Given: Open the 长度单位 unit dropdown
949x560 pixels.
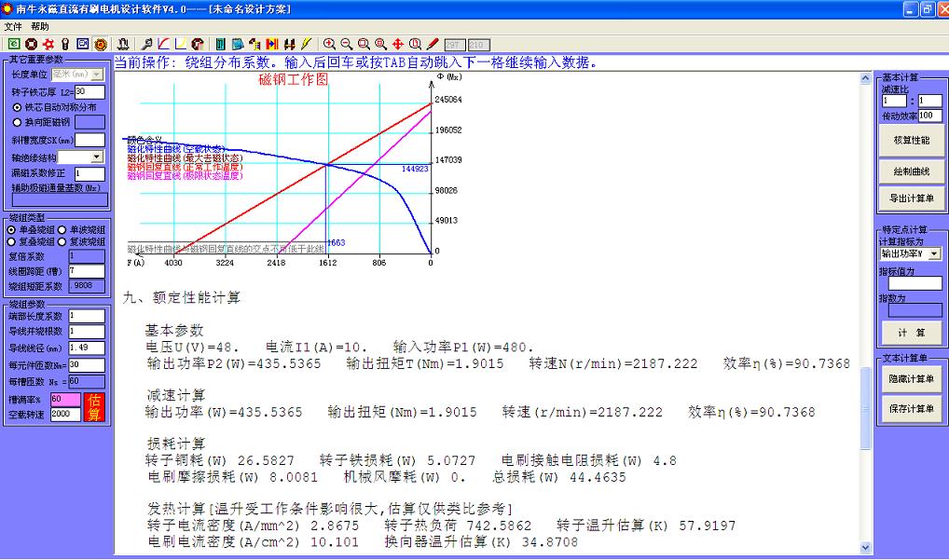Looking at the screenshot, I should pyautogui.click(x=97, y=74).
